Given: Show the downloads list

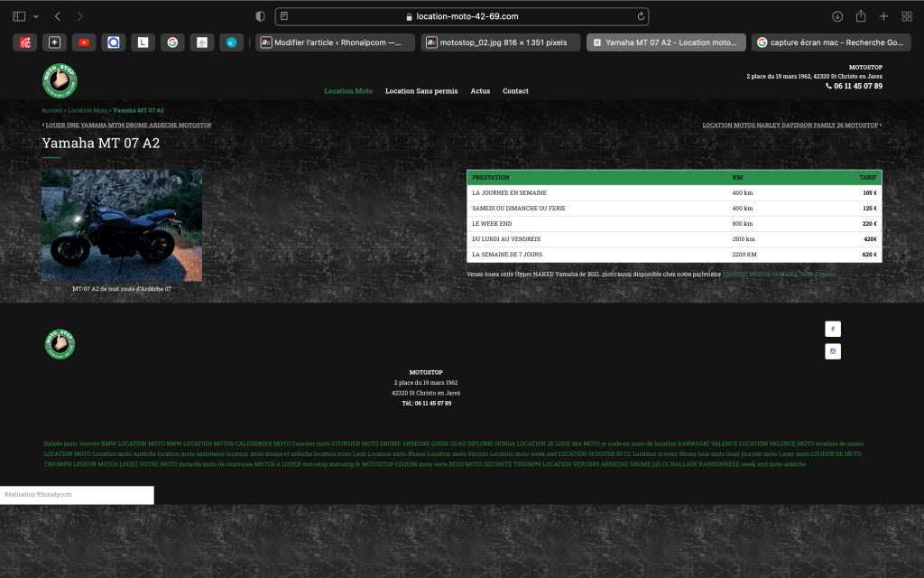Looking at the screenshot, I should coord(836,16).
